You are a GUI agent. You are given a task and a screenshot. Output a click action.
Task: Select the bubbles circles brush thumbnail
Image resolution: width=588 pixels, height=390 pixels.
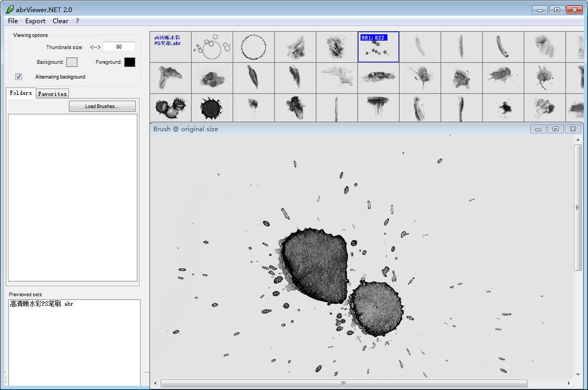pyautogui.click(x=212, y=47)
